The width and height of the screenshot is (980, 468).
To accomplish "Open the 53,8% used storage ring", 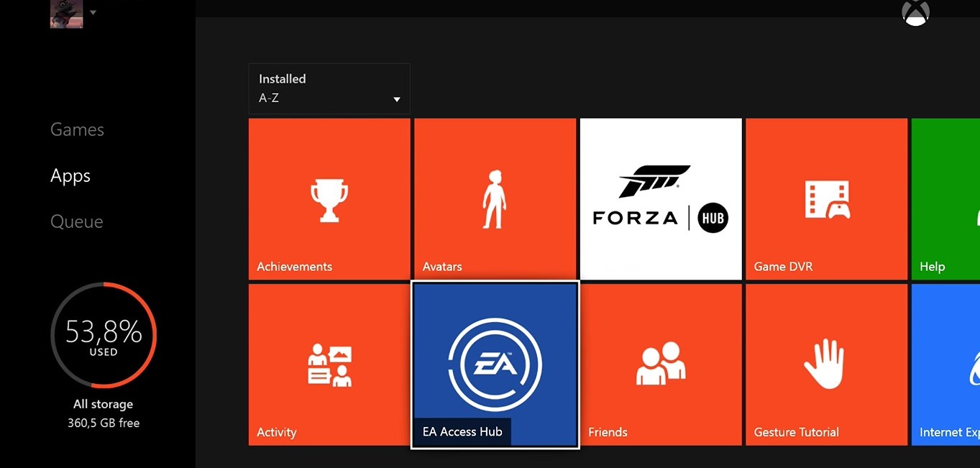I will point(104,335).
